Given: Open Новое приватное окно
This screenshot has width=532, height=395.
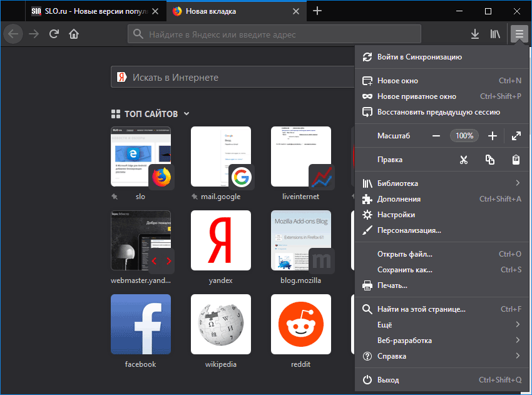Looking at the screenshot, I should pyautogui.click(x=442, y=96).
